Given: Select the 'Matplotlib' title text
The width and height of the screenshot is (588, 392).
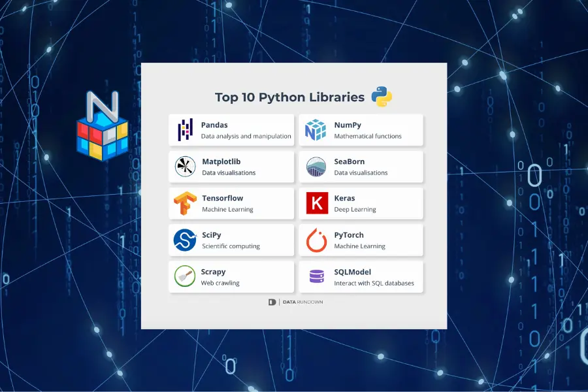Looking at the screenshot, I should click(x=221, y=161).
